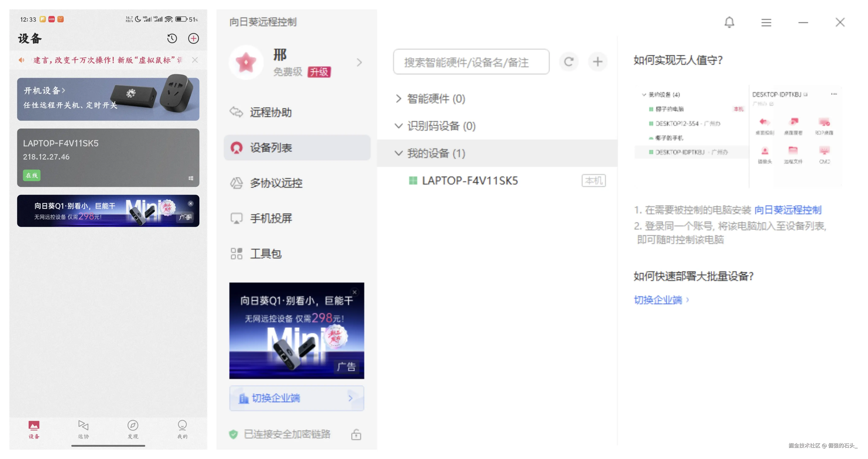Dismiss the mobile announcement banner
Viewport: 868px width, 459px height.
click(195, 60)
